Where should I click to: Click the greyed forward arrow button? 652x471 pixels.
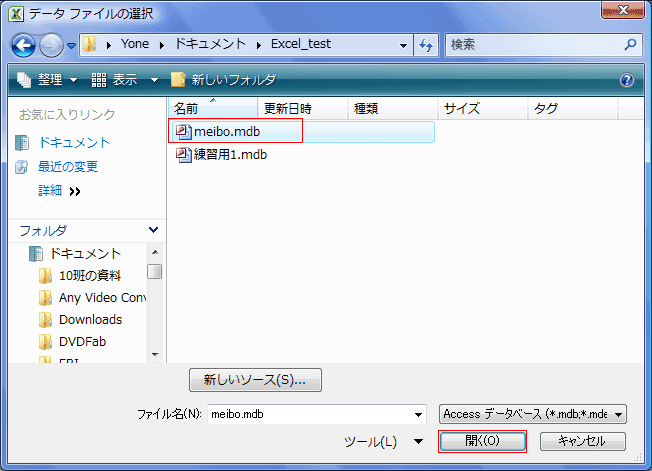pos(51,45)
